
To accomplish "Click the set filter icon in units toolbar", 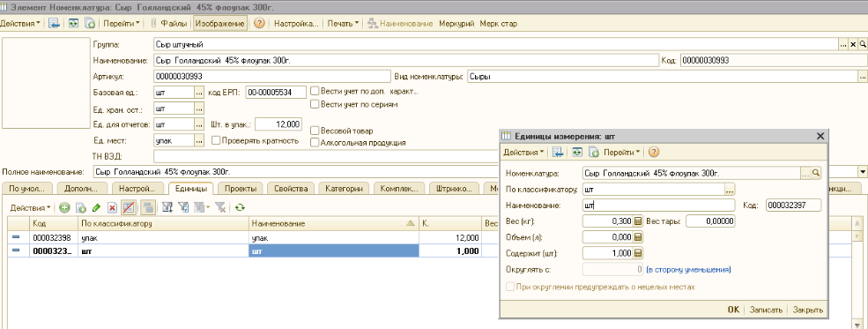I will pyautogui.click(x=167, y=207).
